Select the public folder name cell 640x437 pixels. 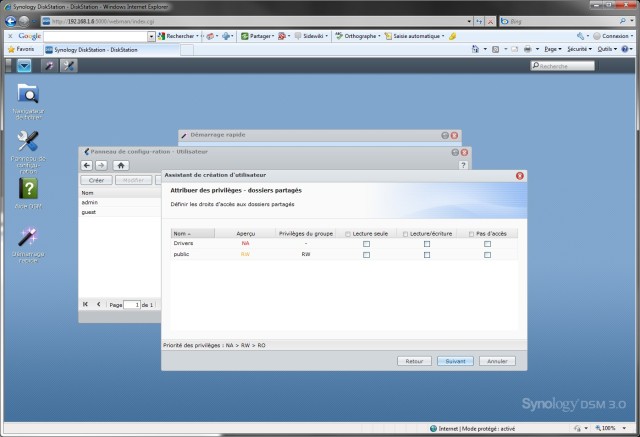(x=193, y=254)
